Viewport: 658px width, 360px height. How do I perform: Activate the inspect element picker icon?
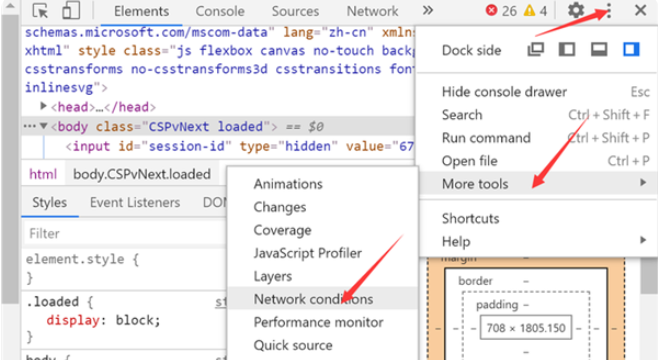pos(40,10)
